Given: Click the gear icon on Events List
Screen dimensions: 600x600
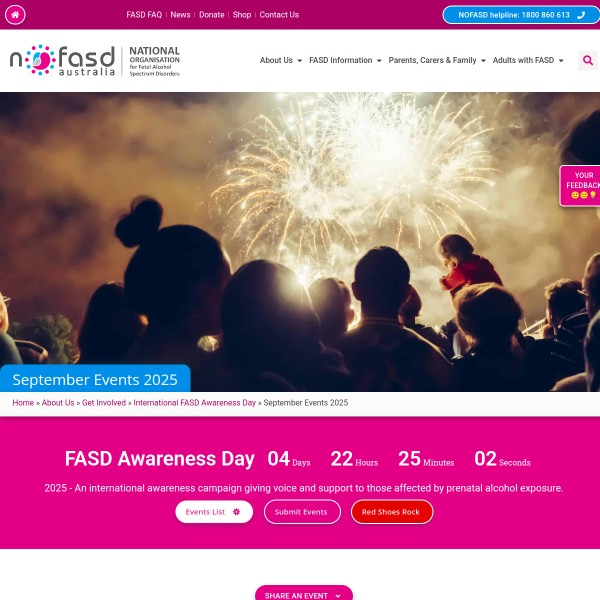Looking at the screenshot, I should click(236, 512).
